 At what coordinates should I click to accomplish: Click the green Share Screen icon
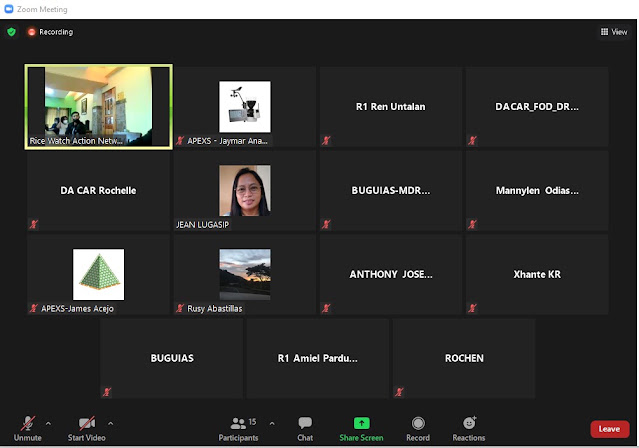coord(361,423)
